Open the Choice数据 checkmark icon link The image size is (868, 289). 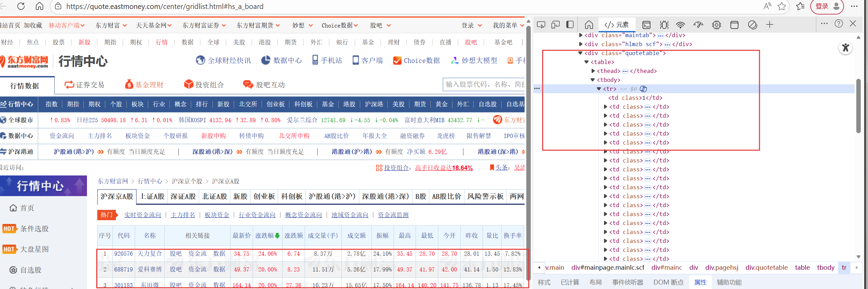397,60
